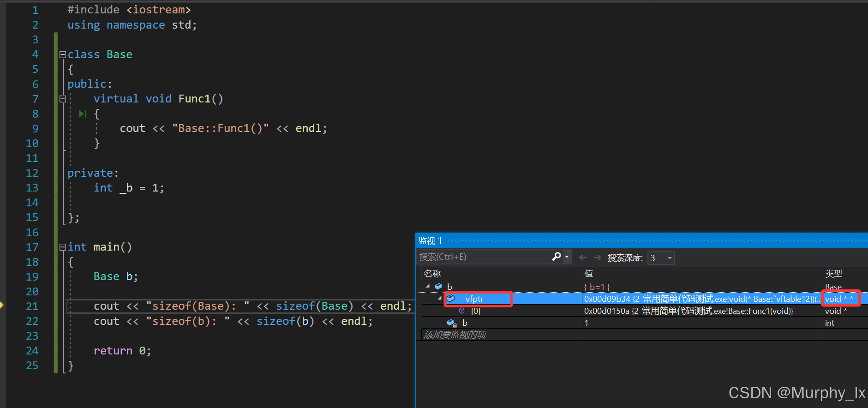The image size is (868, 408).
Task: Click sizeof(b) expression on line 22
Action: [286, 321]
